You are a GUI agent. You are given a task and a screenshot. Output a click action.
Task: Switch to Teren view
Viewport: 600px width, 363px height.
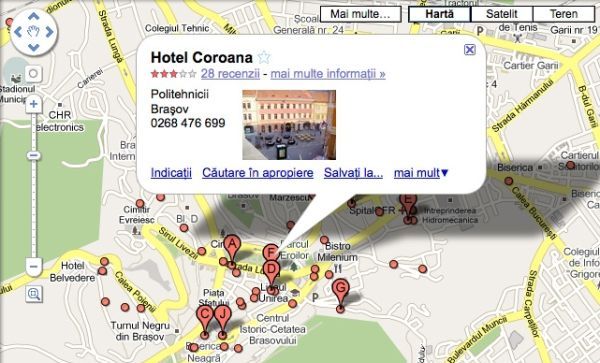tap(563, 14)
